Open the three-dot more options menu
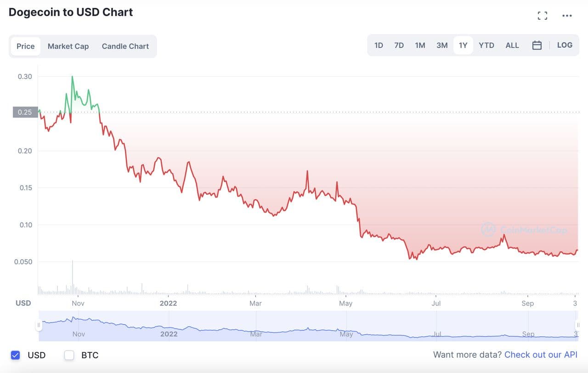 click(567, 16)
